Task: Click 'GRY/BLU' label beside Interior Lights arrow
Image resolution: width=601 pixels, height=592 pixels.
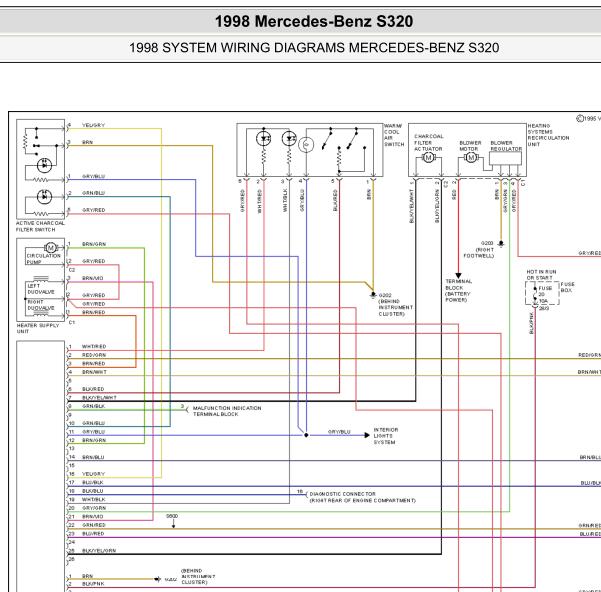Action: [339, 431]
